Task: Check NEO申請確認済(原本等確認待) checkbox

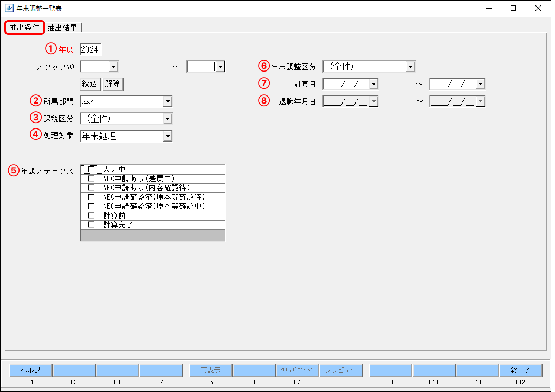Action: [x=91, y=197]
